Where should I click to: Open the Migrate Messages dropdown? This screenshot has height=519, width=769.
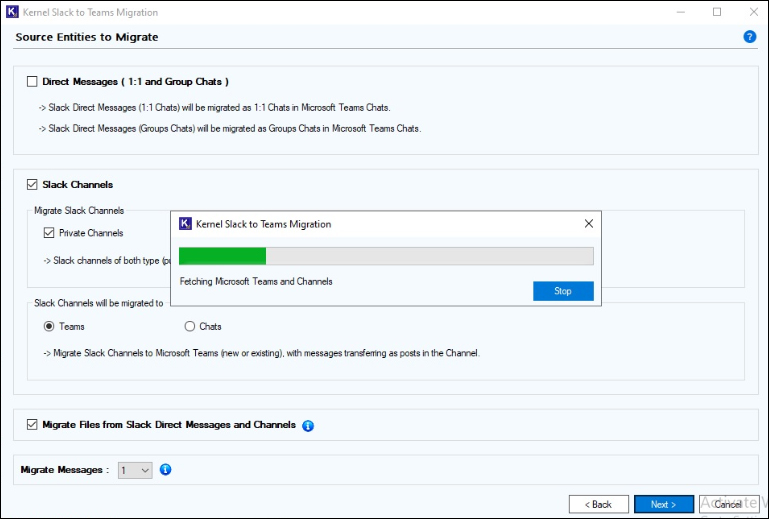click(135, 470)
